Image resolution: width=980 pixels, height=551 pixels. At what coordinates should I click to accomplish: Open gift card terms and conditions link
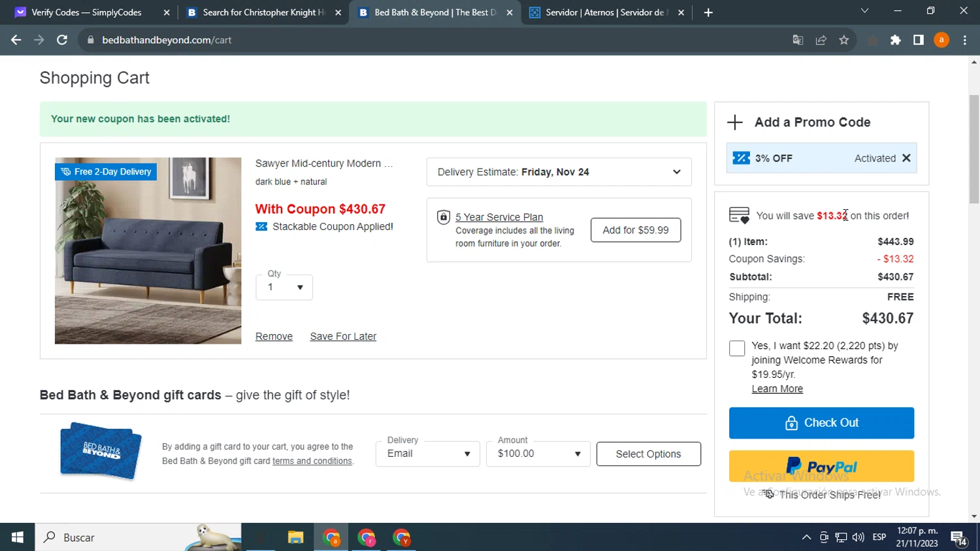point(312,461)
